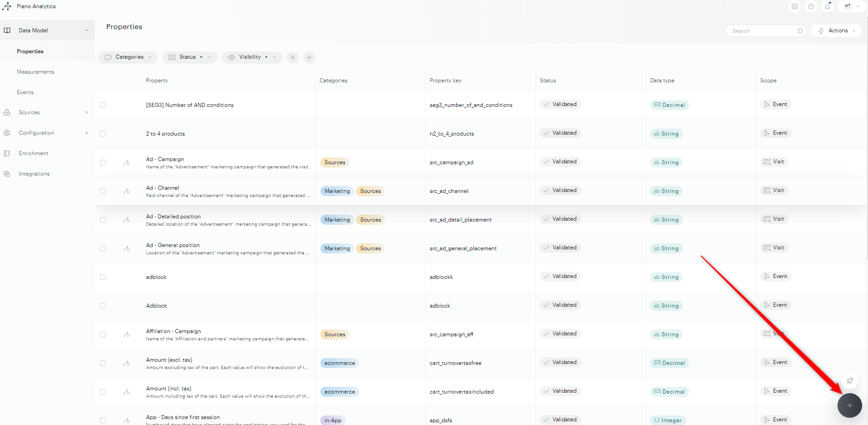Check the '2 to 4 products' row checkbox

tap(103, 134)
